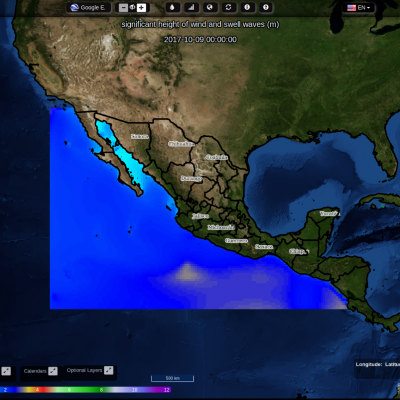Screen dimensions: 400x400
Task: Click the 500 km scale bar
Action: coord(172,378)
